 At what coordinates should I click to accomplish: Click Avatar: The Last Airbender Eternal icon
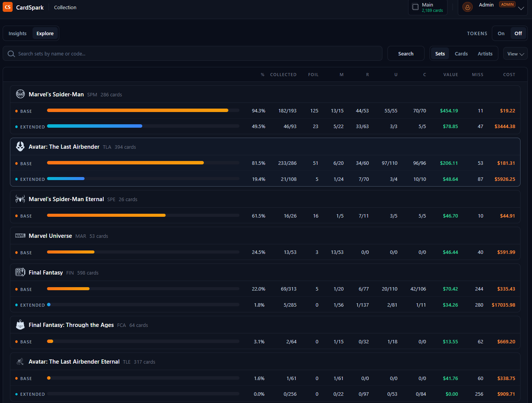(x=20, y=361)
